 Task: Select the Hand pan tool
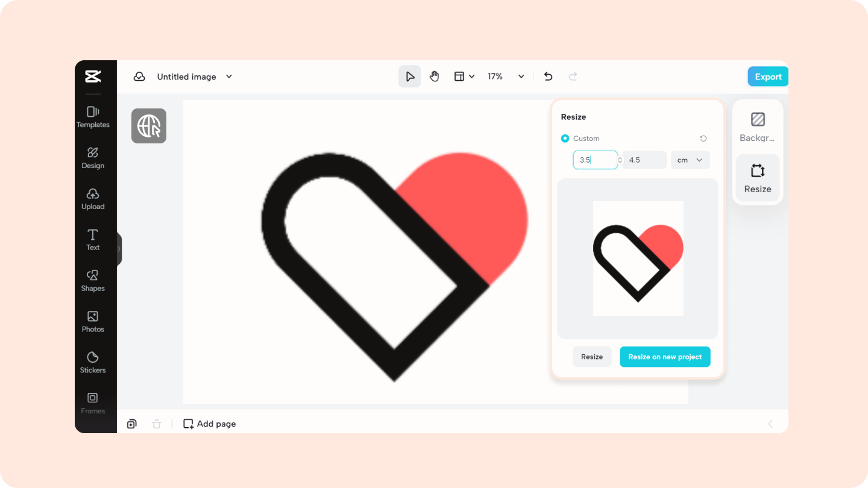click(434, 76)
